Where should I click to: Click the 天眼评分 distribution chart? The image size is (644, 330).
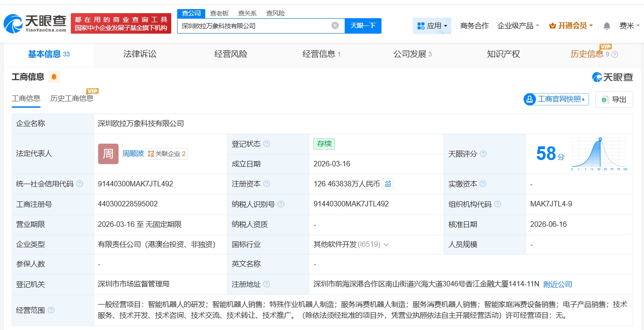tap(599, 154)
